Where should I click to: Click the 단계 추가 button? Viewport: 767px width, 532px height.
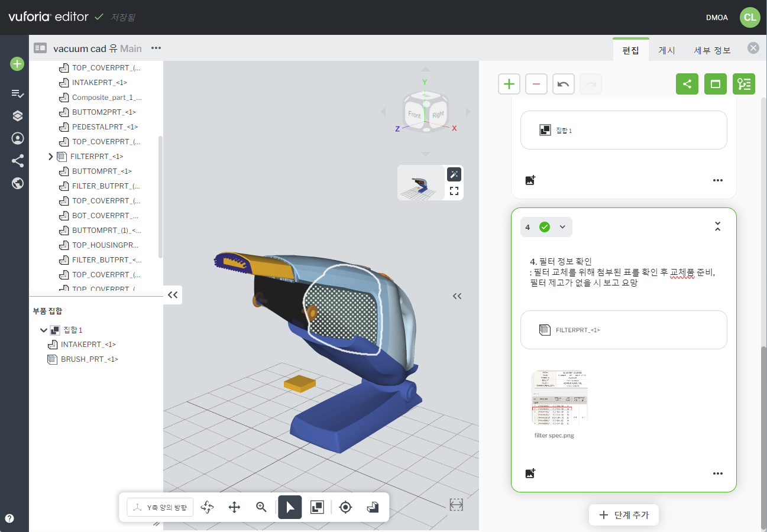pyautogui.click(x=624, y=515)
